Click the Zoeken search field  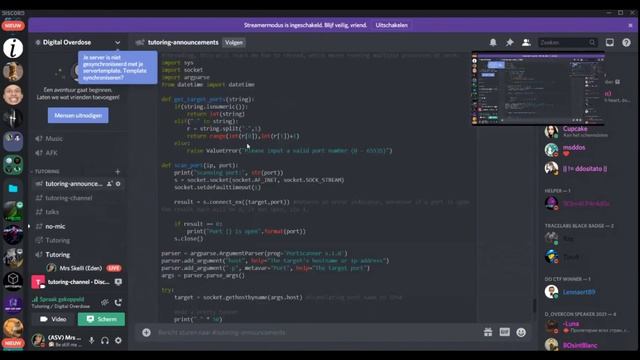click(567, 42)
